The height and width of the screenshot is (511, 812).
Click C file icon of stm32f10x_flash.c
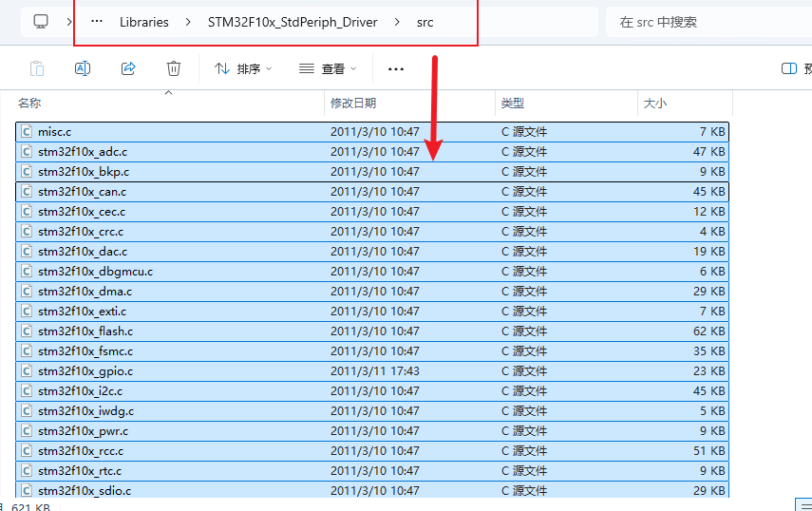[x=27, y=331]
